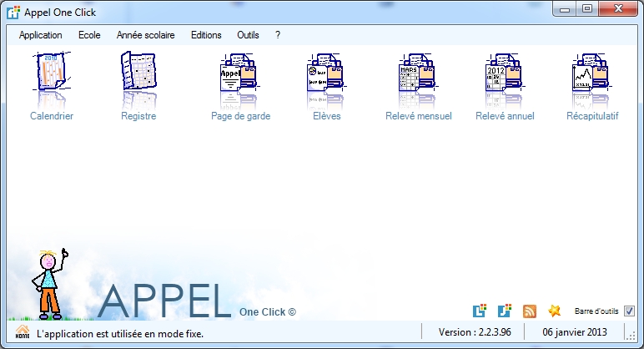Screen dimensions: 644x349
Task: Click the Relevé mensuel report icon
Action: (418, 72)
